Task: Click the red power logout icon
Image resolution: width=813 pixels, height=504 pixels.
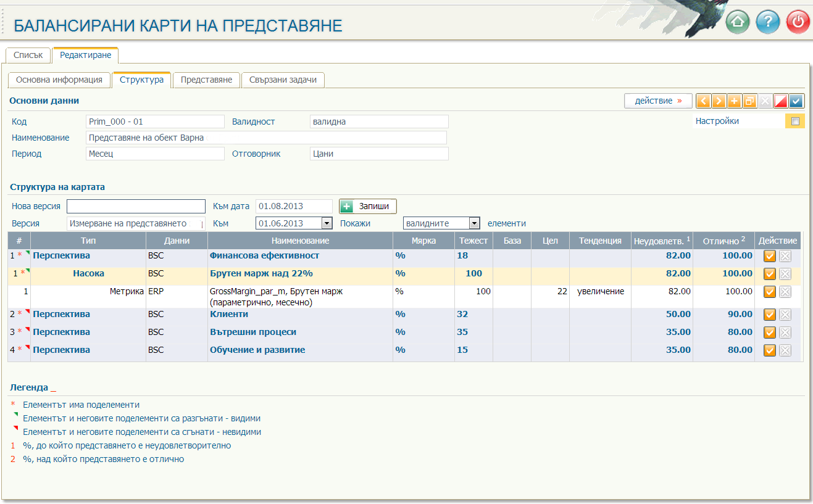Action: click(x=798, y=22)
